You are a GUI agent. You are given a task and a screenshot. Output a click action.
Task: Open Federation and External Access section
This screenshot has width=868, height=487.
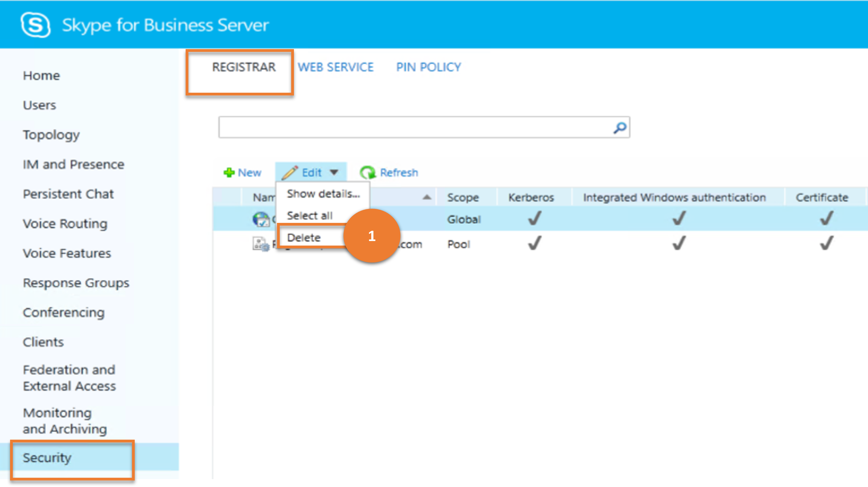point(69,378)
